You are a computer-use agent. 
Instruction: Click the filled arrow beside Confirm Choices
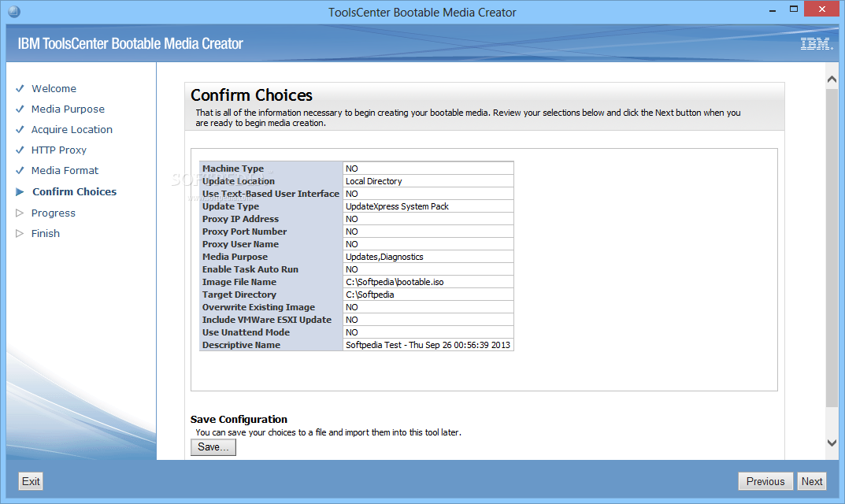point(20,192)
